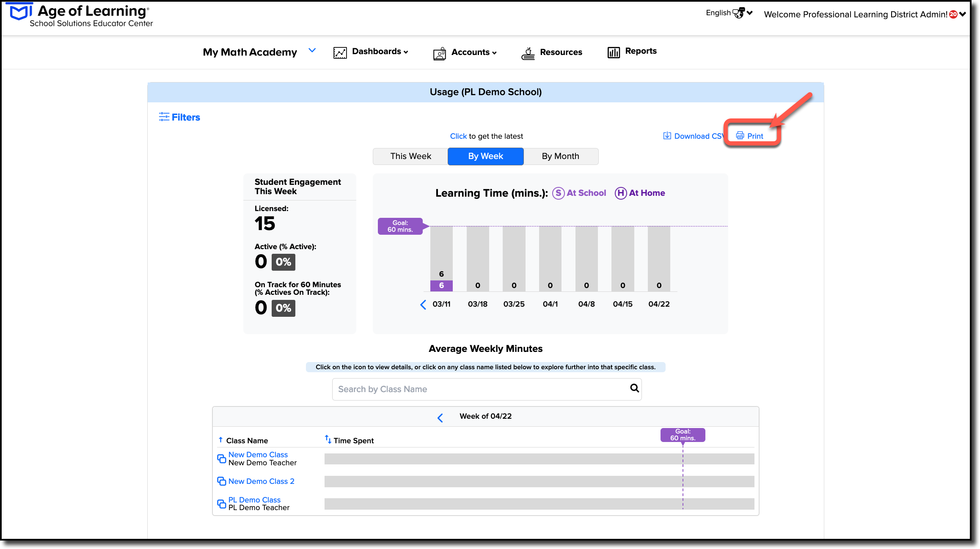Select the By Week tab

click(x=485, y=156)
